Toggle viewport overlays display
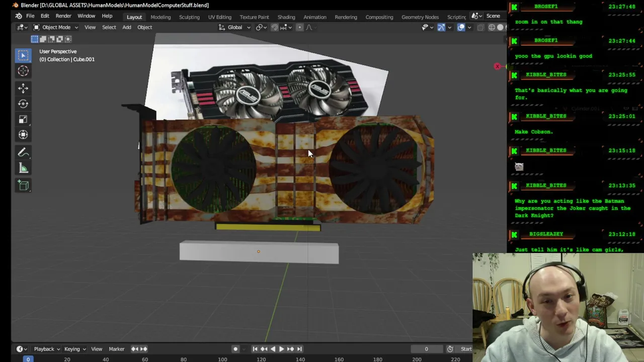Viewport: 644px width, 362px height. [461, 27]
